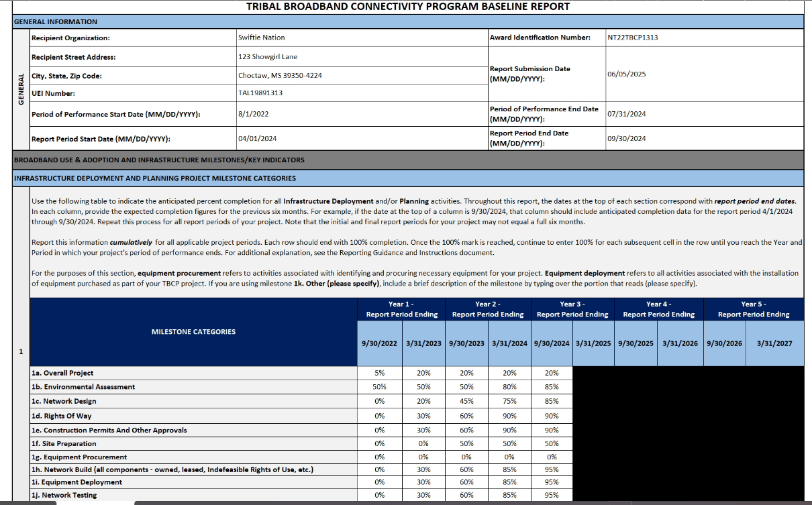This screenshot has height=505, width=812.
Task: Select the Report Submission Date value 06/05/2025
Action: 703,74
